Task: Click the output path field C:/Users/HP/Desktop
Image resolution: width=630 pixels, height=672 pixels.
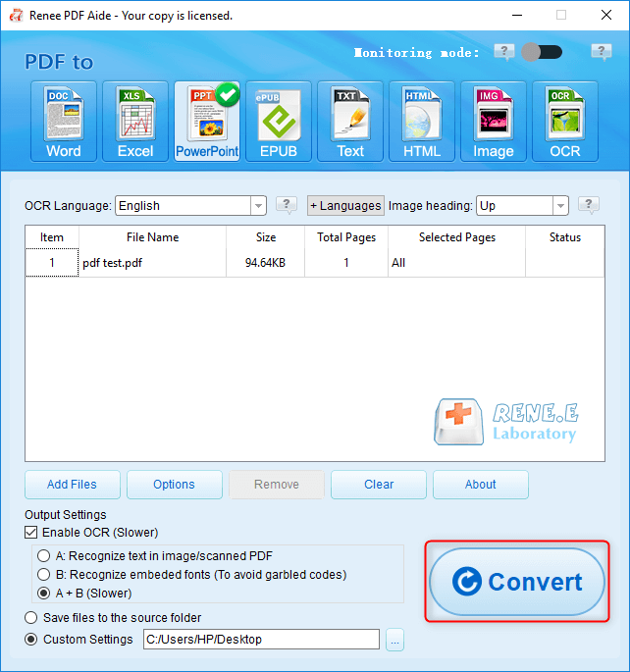Action: [x=261, y=640]
